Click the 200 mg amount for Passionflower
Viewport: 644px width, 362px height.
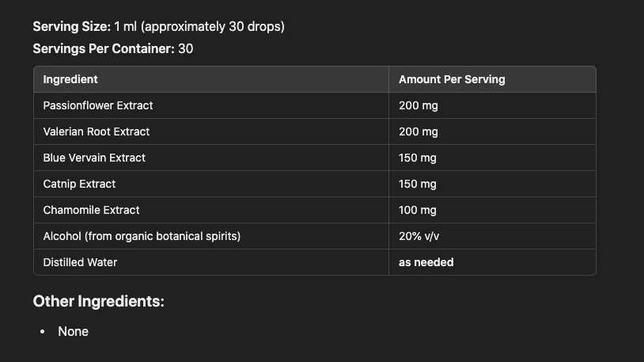click(418, 105)
